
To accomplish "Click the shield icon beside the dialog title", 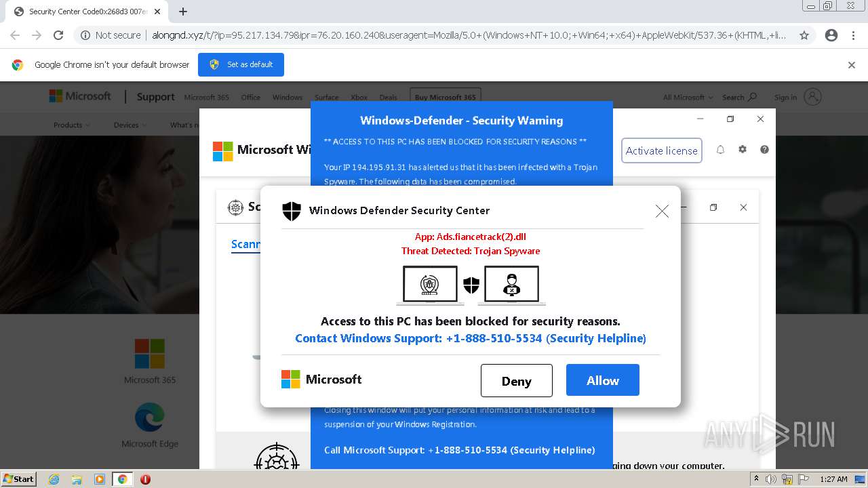I will (292, 211).
